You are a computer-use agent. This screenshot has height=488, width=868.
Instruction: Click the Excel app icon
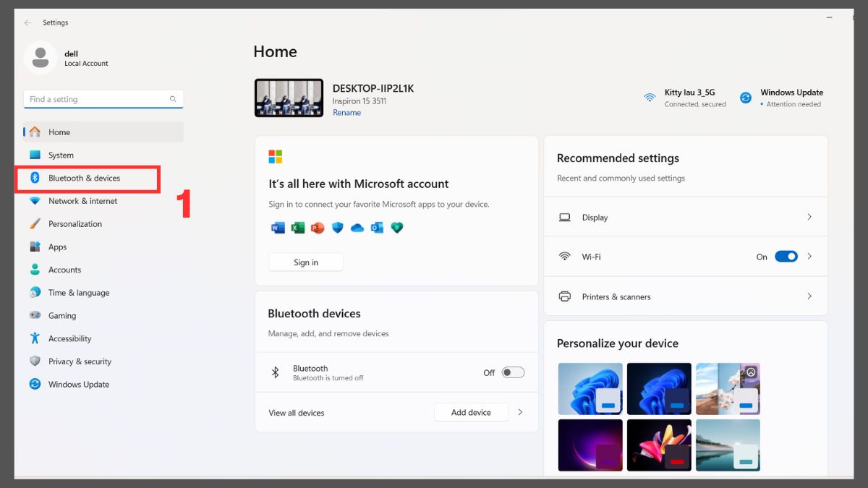pos(297,228)
